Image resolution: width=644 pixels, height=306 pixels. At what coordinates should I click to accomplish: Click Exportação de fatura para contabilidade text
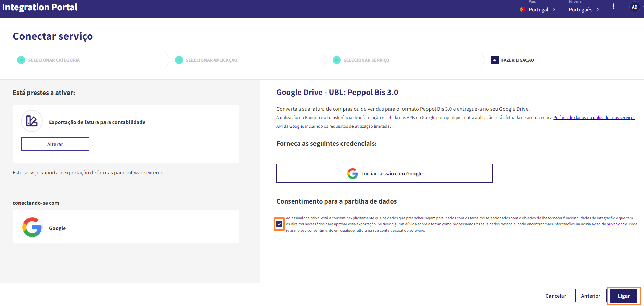(97, 122)
